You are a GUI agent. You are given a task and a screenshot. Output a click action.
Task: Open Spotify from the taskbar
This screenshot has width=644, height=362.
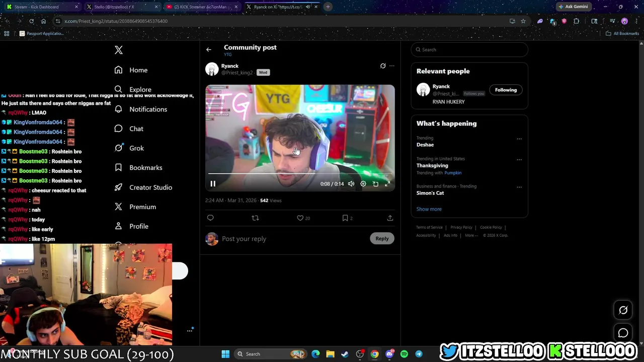(404, 354)
